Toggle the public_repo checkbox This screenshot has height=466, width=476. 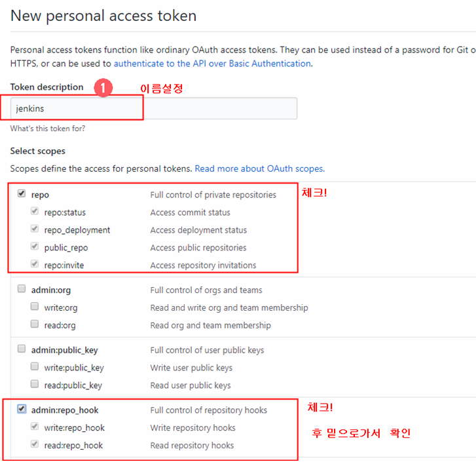35,246
